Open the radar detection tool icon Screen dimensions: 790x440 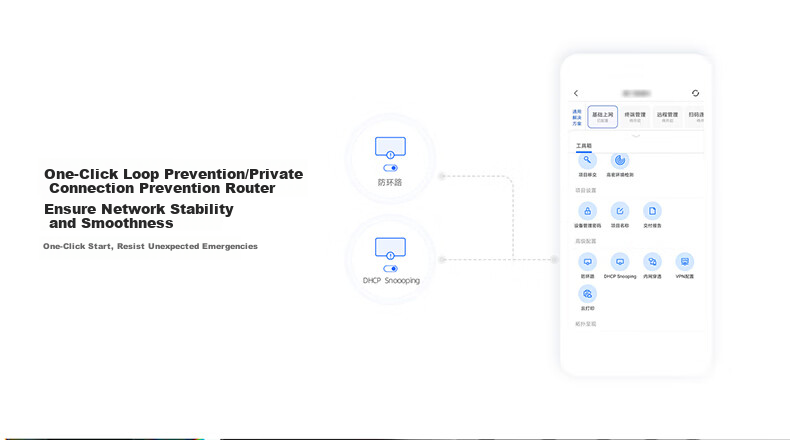coord(620,160)
